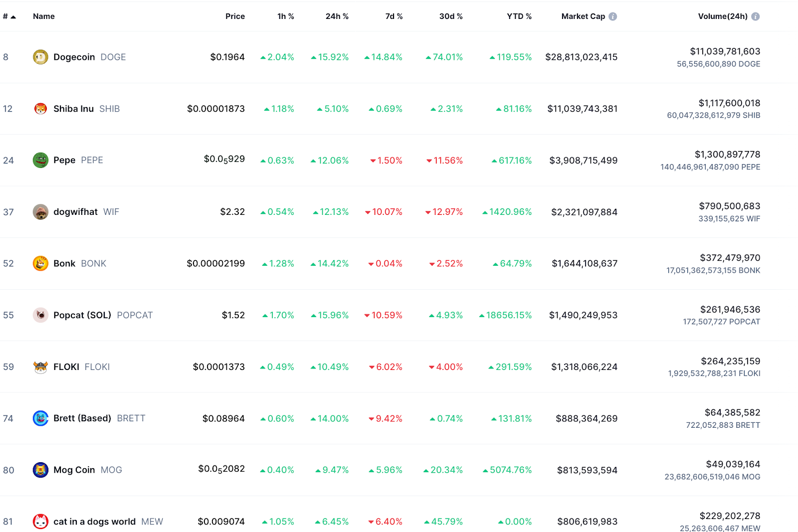Click the dogwifhat coin logo
Viewport: 798px width, 532px height.
(x=40, y=212)
